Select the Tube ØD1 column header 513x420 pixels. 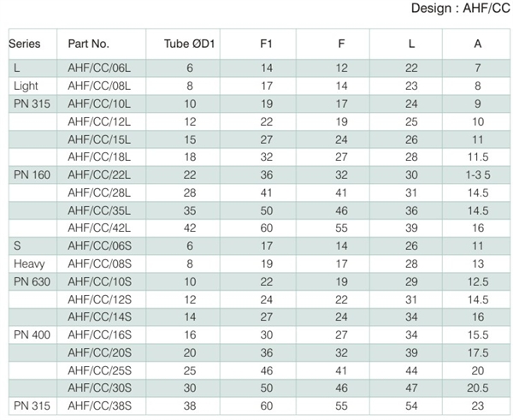pyautogui.click(x=190, y=44)
